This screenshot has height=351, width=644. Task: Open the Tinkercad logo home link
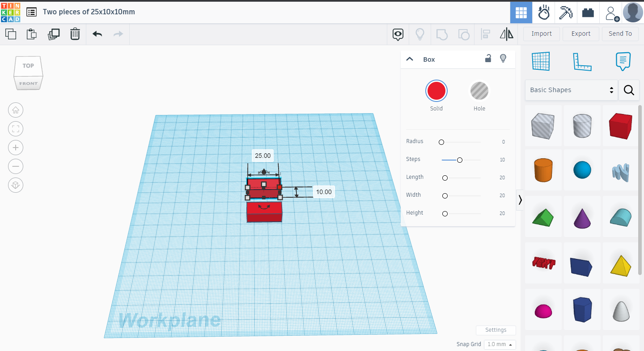click(x=10, y=12)
